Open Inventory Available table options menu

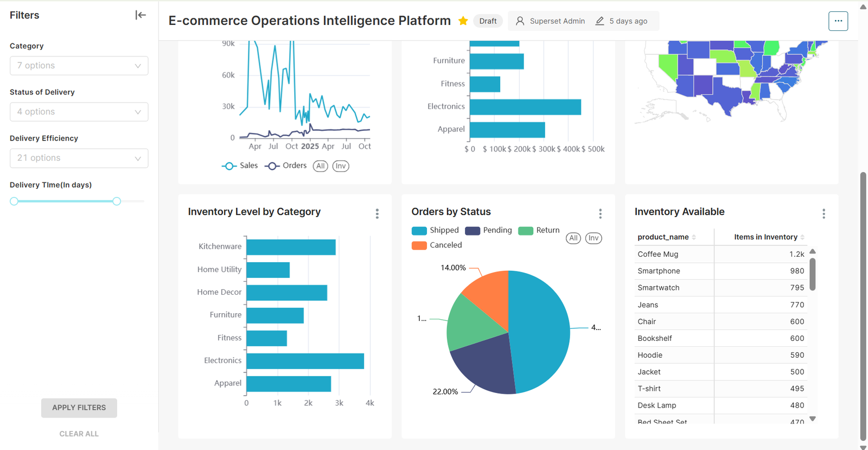click(x=824, y=214)
